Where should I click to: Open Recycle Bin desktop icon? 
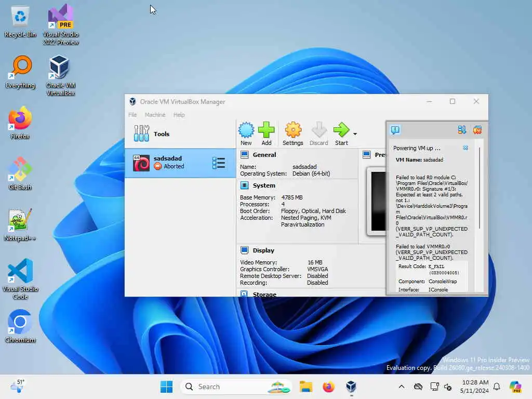tap(20, 22)
